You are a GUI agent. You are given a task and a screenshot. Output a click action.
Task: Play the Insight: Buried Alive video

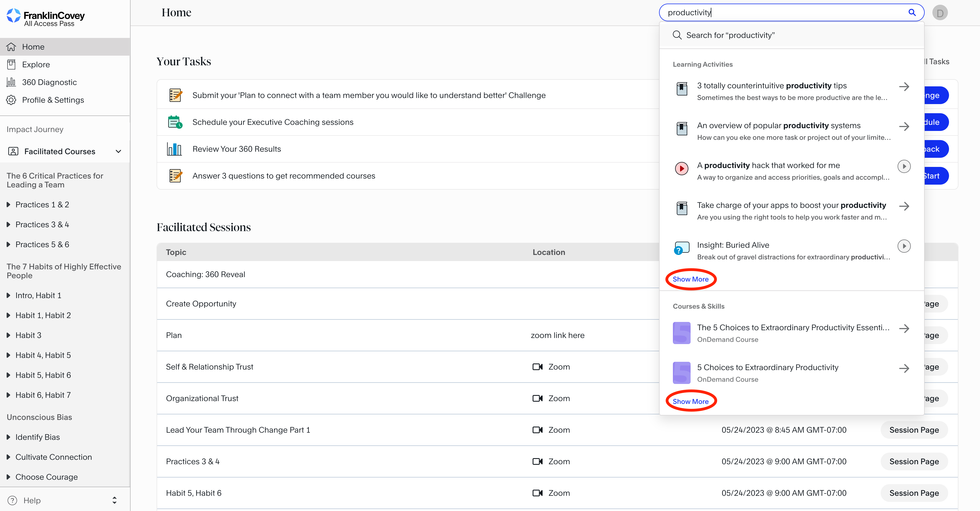pyautogui.click(x=904, y=246)
